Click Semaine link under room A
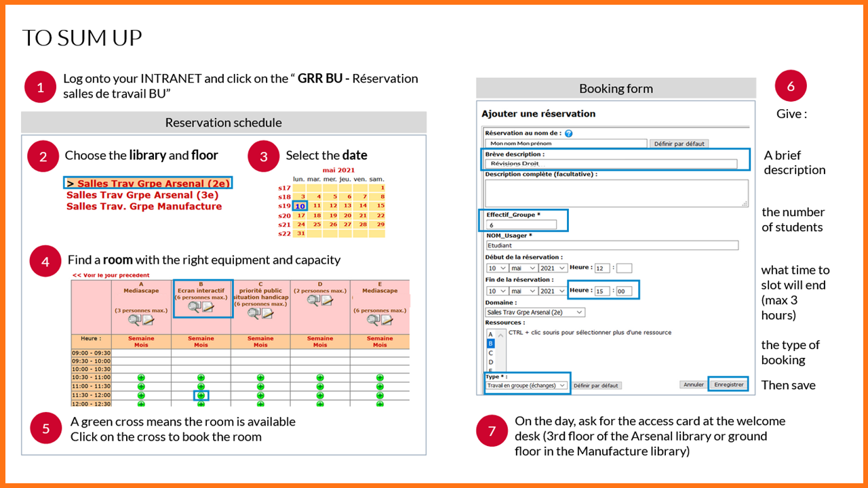Viewport: 868px width, 488px height. coord(141,338)
